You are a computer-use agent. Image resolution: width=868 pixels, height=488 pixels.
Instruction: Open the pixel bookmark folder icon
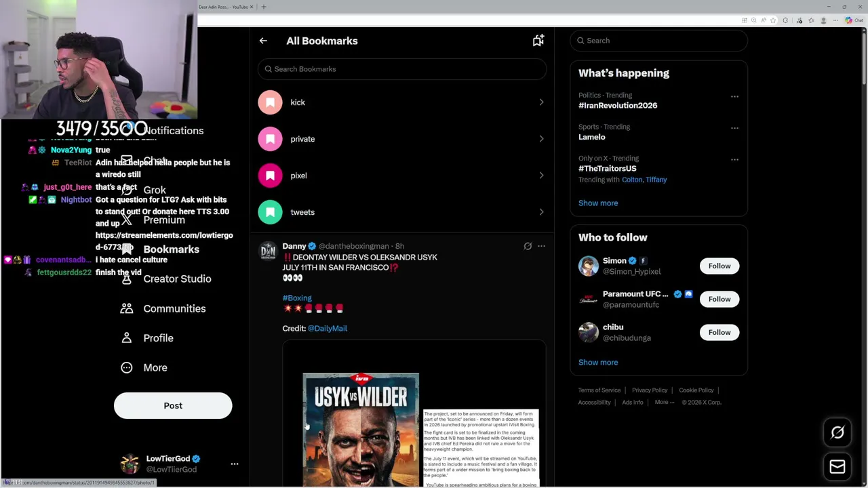pos(270,176)
